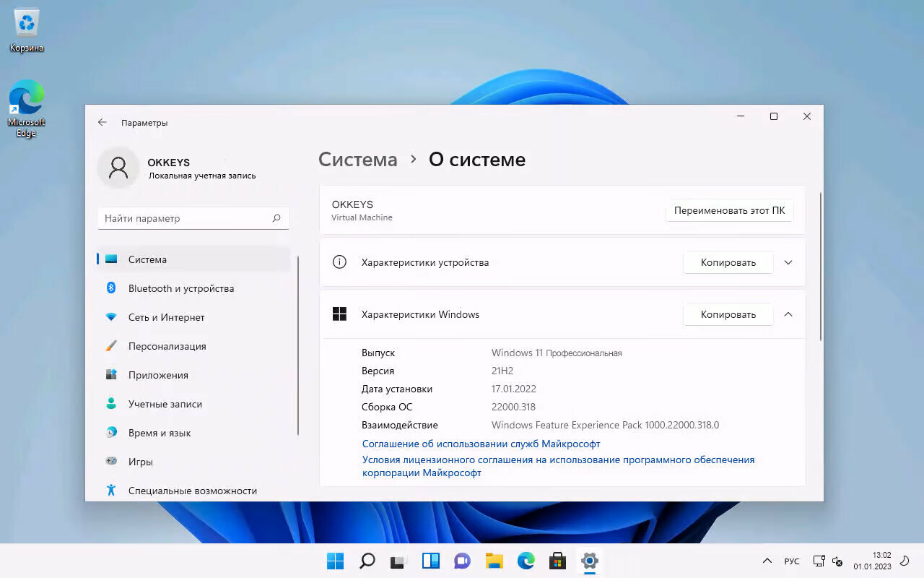Click the network icon in system tray
Viewport: 924px width, 578px height.
[819, 561]
